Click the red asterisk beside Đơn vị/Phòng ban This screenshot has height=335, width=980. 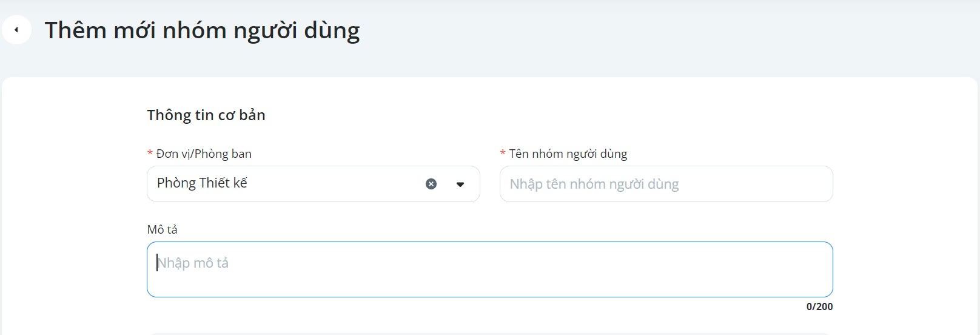click(x=150, y=154)
